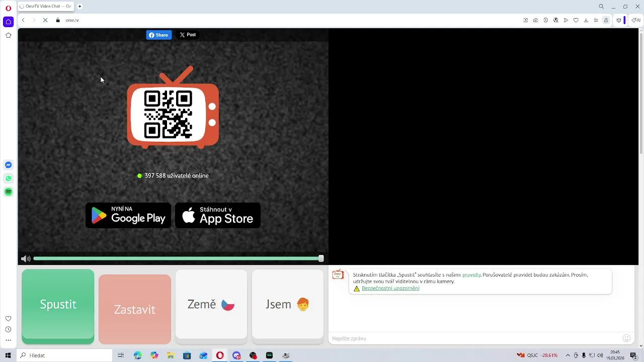Open new tab with plus button
Image resolution: width=644 pixels, height=362 pixels.
79,7
